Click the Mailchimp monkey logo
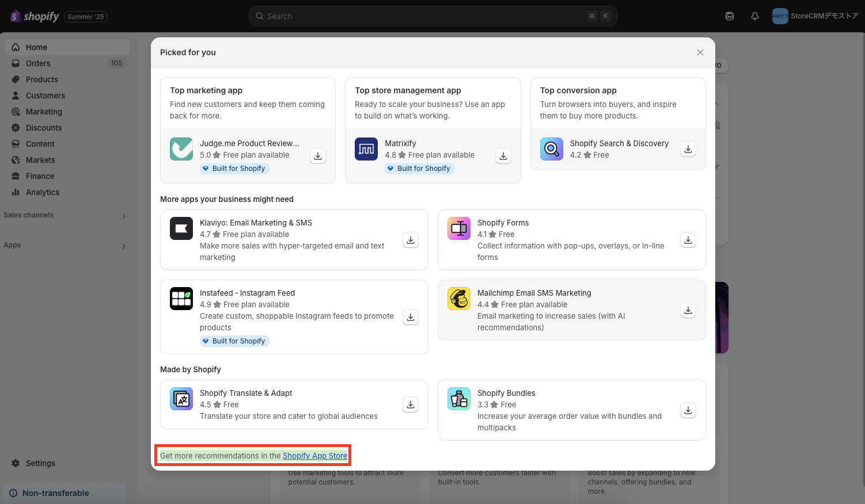This screenshot has width=865, height=504. tap(459, 299)
